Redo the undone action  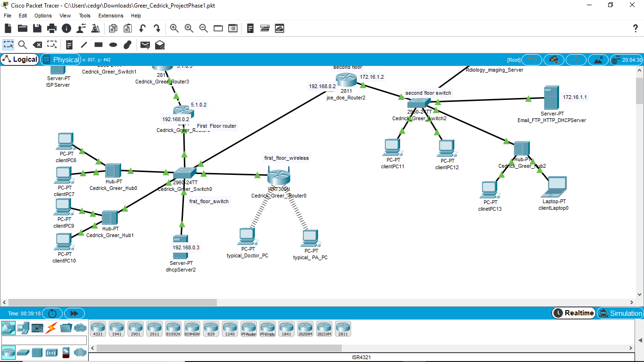(x=157, y=28)
